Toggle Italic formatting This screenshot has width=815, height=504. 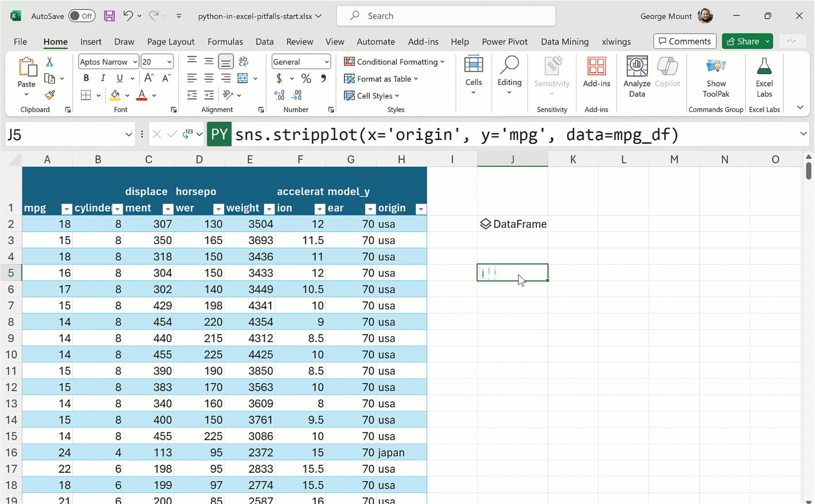point(102,79)
